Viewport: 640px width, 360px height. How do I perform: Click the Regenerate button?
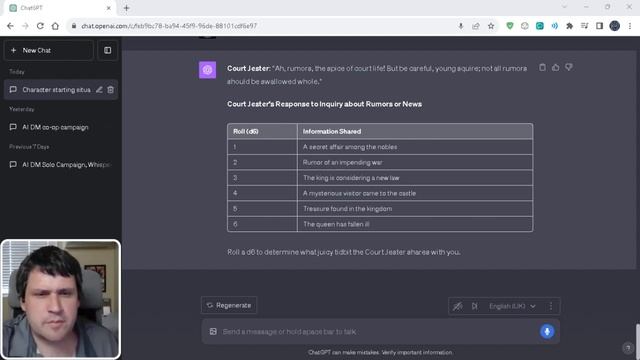[229, 305]
